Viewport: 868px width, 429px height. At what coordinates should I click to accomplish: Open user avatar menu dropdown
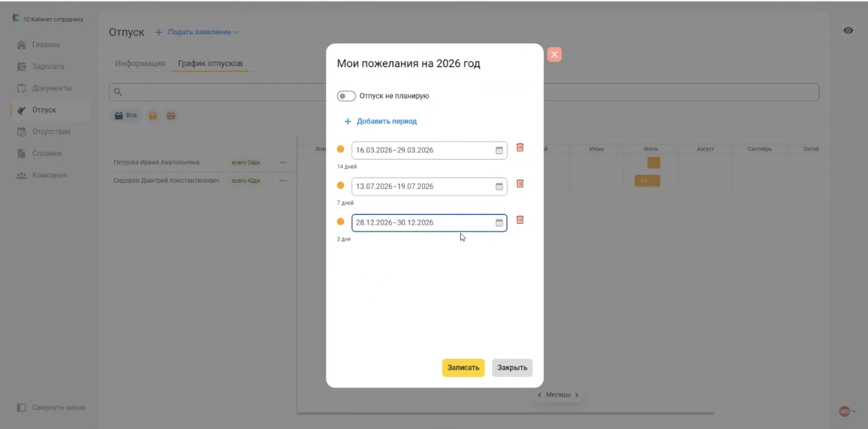pyautogui.click(x=846, y=411)
